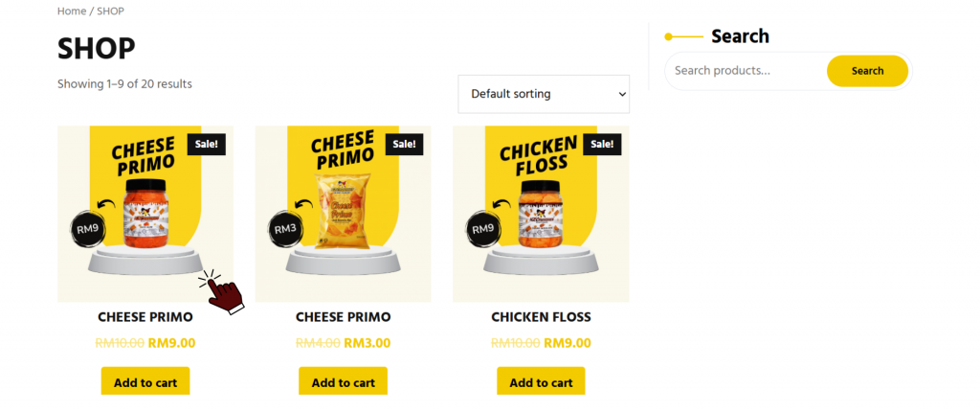The width and height of the screenshot is (980, 412).
Task: Open the Cheese Primo RM3.00 product title link
Action: 343,317
